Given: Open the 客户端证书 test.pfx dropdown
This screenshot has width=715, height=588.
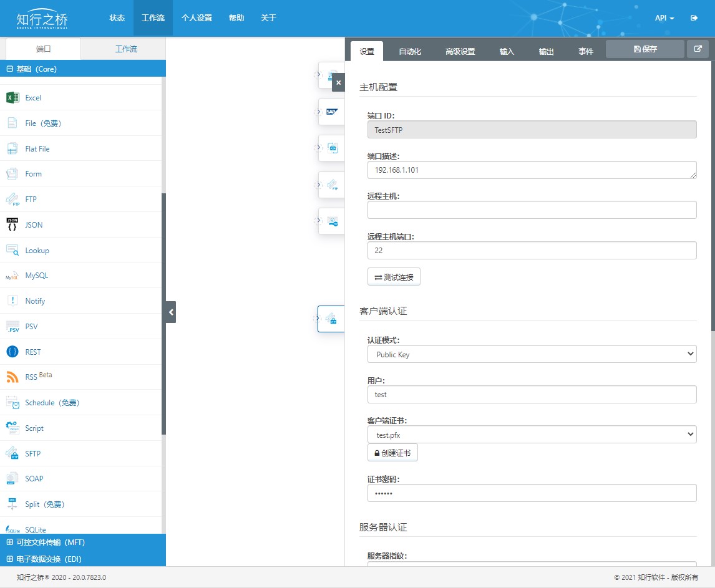Looking at the screenshot, I should [x=532, y=435].
